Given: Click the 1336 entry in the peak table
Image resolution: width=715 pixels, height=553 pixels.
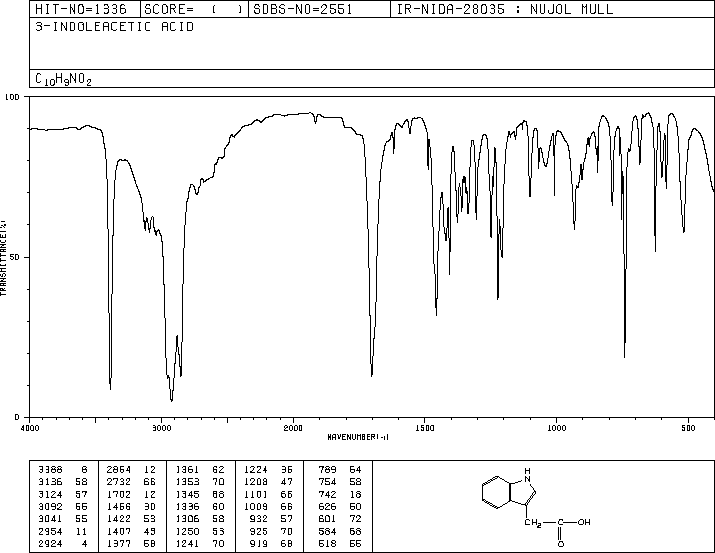Looking at the screenshot, I should click(x=200, y=506).
